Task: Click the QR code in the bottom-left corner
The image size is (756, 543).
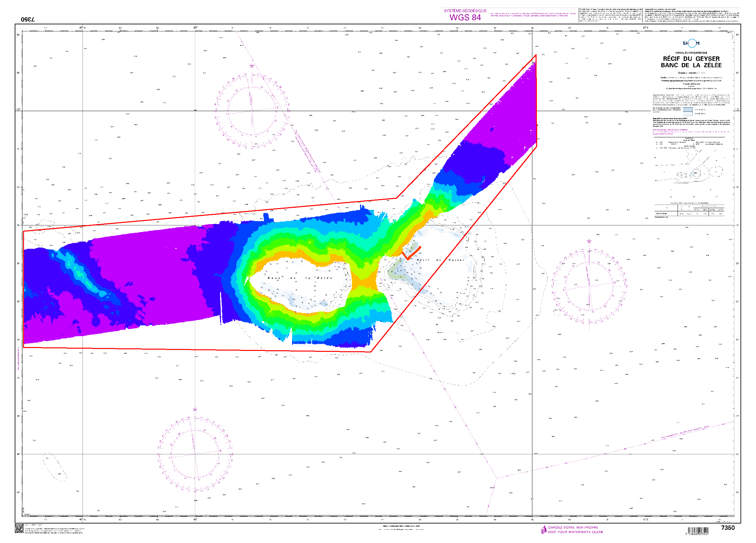Action: click(x=19, y=528)
